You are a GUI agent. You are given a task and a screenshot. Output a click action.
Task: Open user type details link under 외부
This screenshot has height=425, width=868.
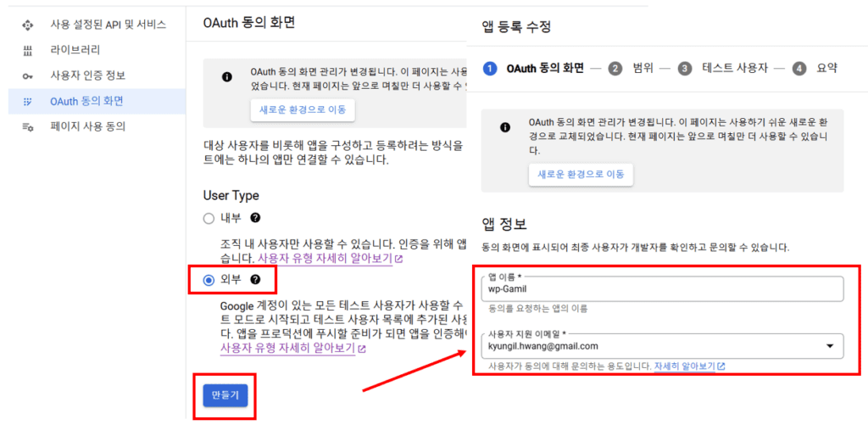click(292, 350)
